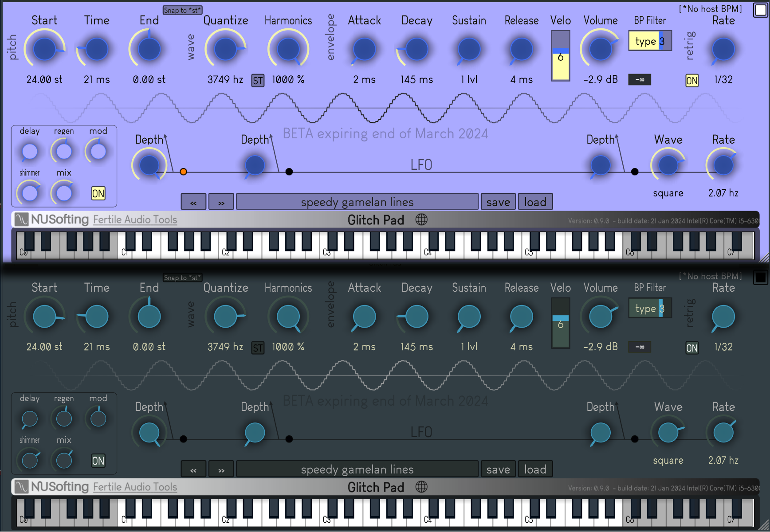Toggle delay effect ON in the dark window
Screen dimensions: 770x532
[x=98, y=461]
